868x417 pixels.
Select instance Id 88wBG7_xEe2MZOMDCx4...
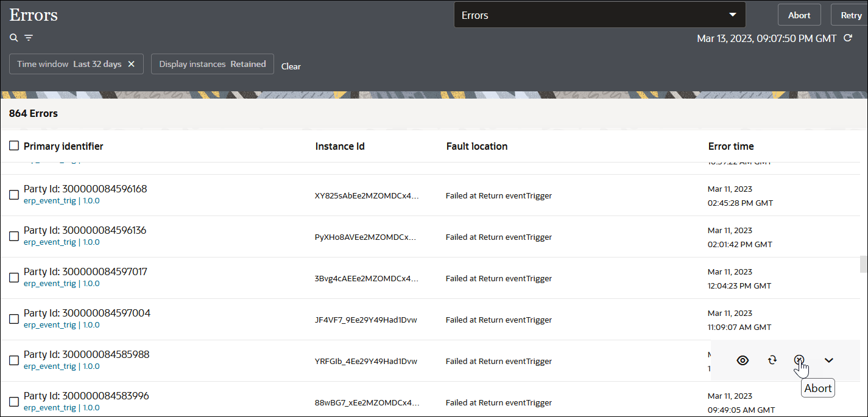point(367,402)
